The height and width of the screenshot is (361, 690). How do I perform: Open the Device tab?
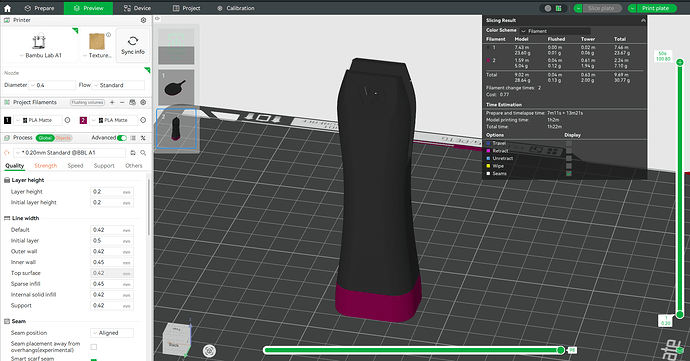[x=137, y=8]
